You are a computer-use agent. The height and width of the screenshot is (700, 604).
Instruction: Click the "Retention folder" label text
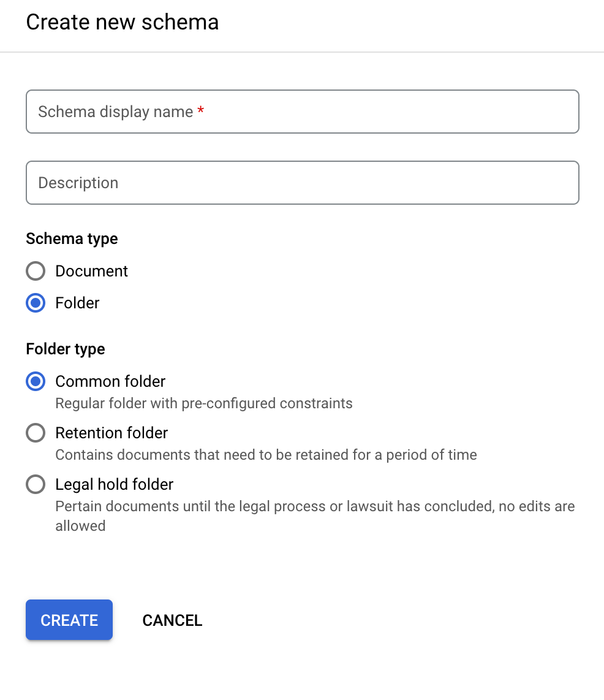click(x=111, y=433)
